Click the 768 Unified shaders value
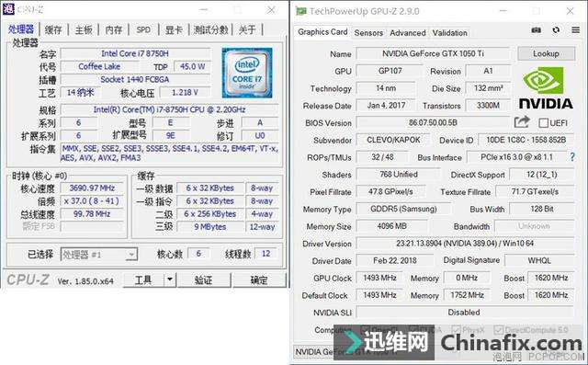This screenshot has height=365, width=588. 399,175
